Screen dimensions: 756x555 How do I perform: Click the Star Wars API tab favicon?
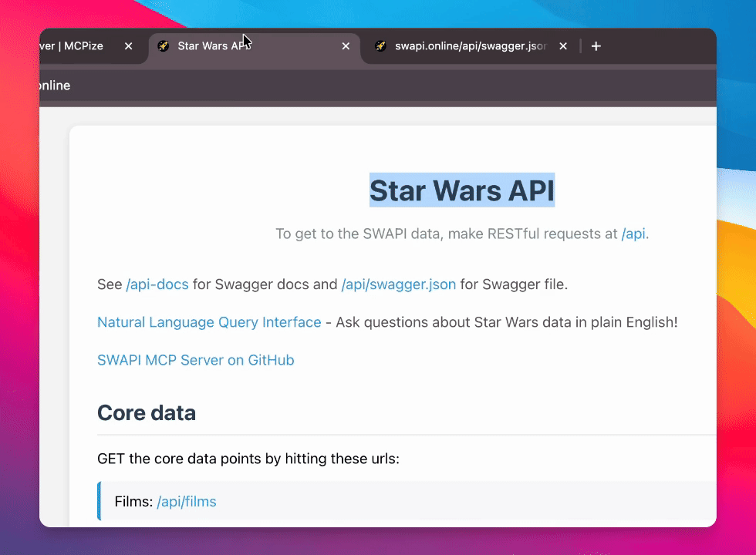point(164,46)
